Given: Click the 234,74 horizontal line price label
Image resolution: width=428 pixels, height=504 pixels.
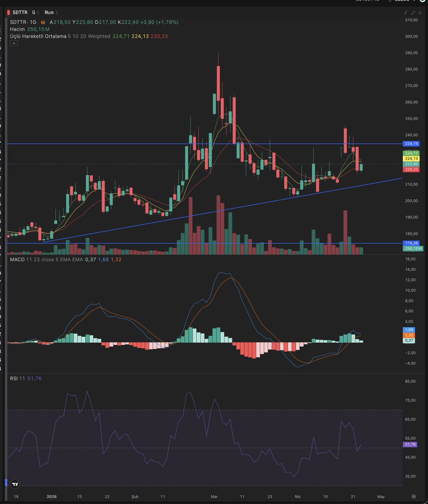Looking at the screenshot, I should 411,144.
